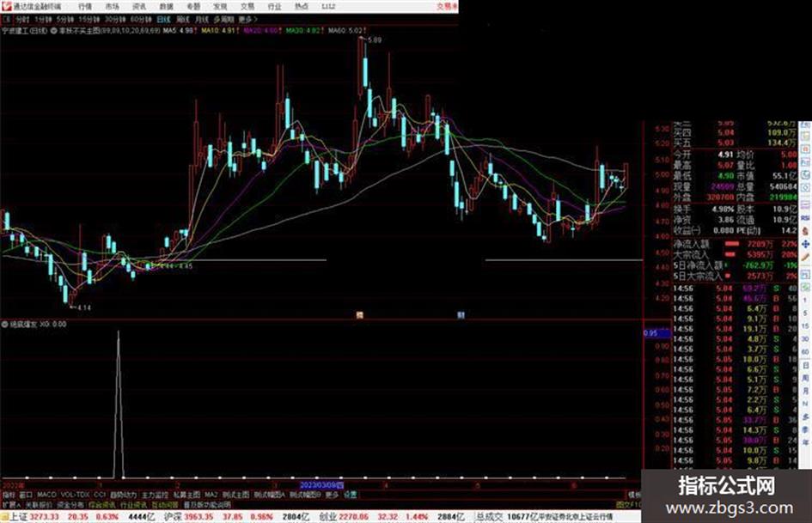
Task: Switch sidebar period to 5 minutes
Action: click(806, 313)
